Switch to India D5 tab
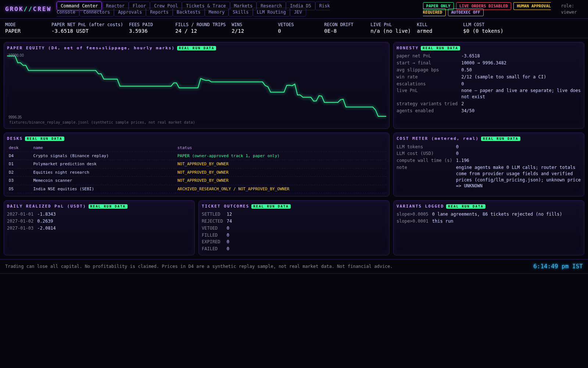 coord(300,6)
